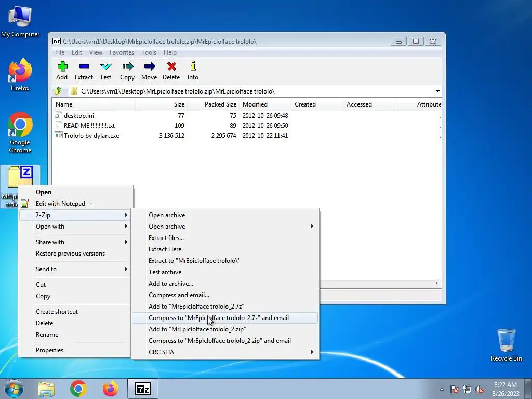This screenshot has width=532, height=399.
Task: Click the horizontal scrollbar right arrow
Action: point(436,283)
